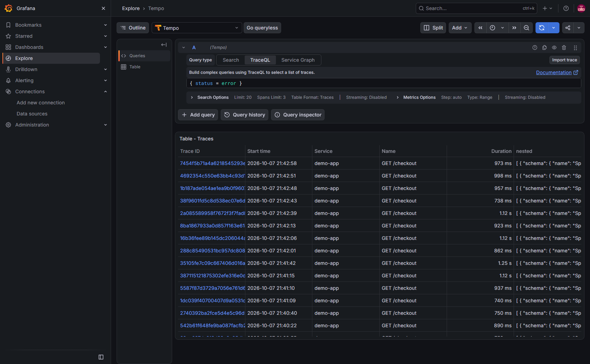This screenshot has width=590, height=364.
Task: Show query A help icon
Action: tap(535, 47)
